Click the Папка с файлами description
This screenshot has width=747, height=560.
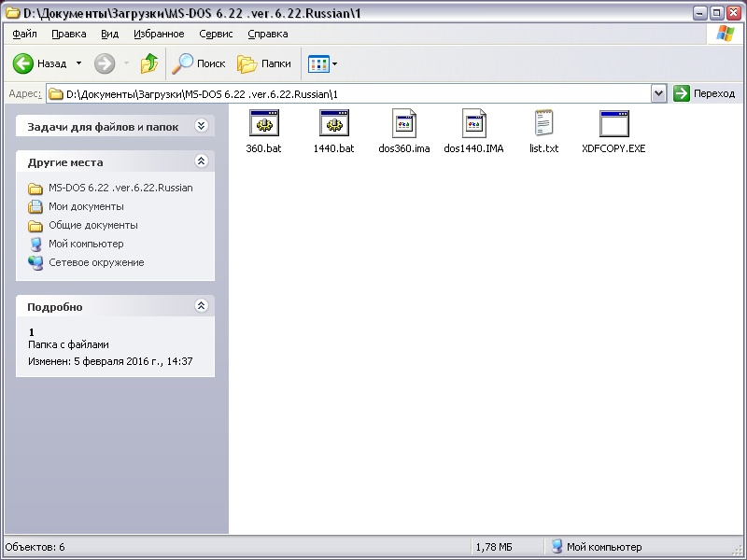coord(68,344)
